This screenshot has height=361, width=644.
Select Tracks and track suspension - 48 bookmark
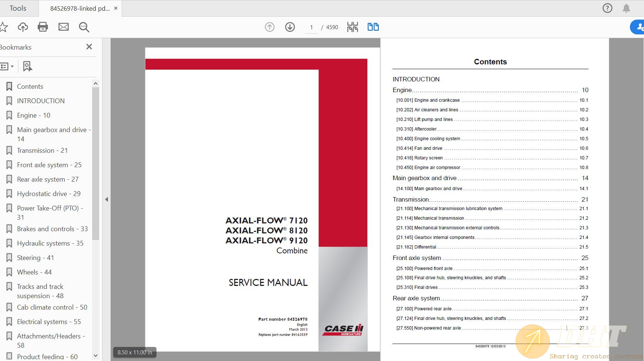click(x=40, y=291)
